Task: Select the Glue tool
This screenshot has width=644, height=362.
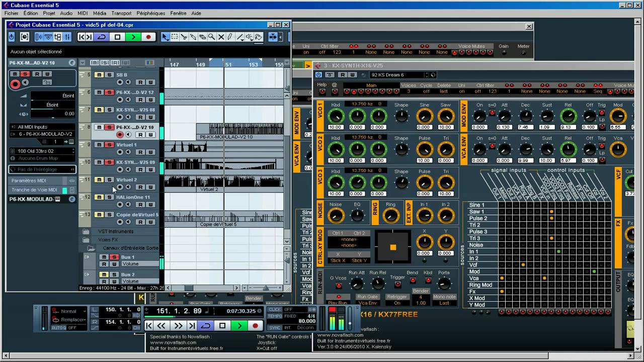Action: tap(194, 37)
